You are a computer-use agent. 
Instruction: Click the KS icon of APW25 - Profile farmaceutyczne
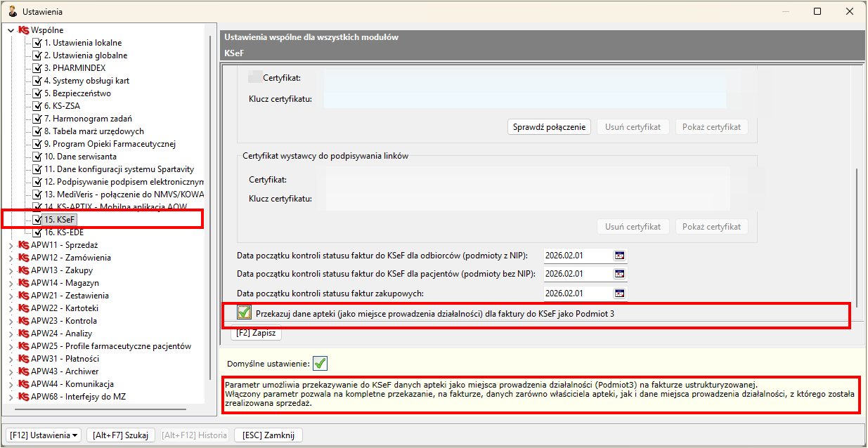click(24, 346)
